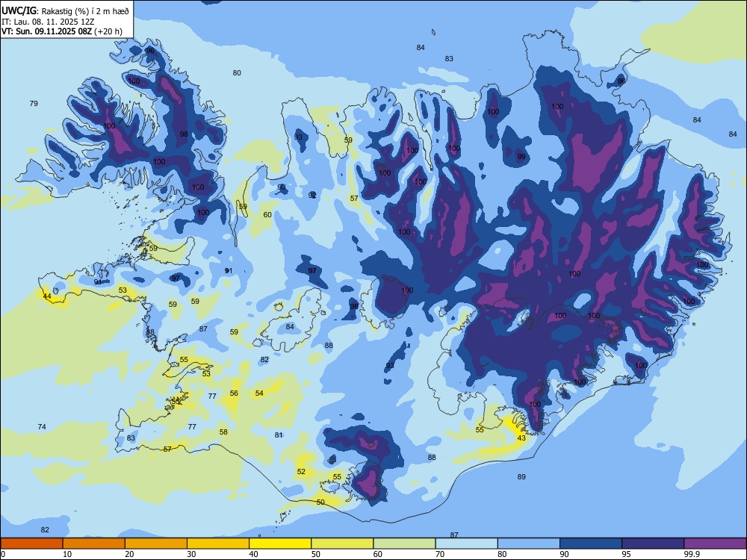Click the '99.9' color scale tick label
This screenshot has height=560, width=747.
tap(692, 554)
